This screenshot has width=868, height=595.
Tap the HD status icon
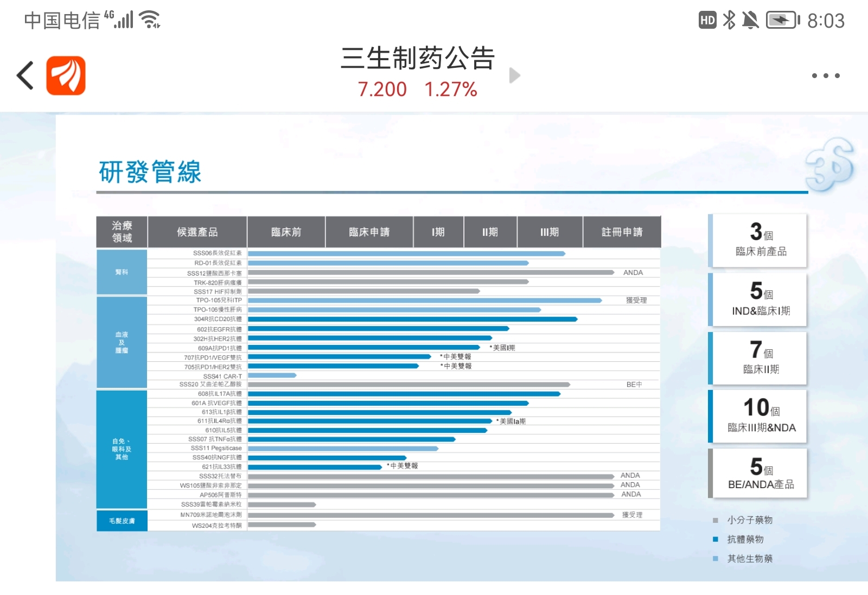[x=707, y=20]
